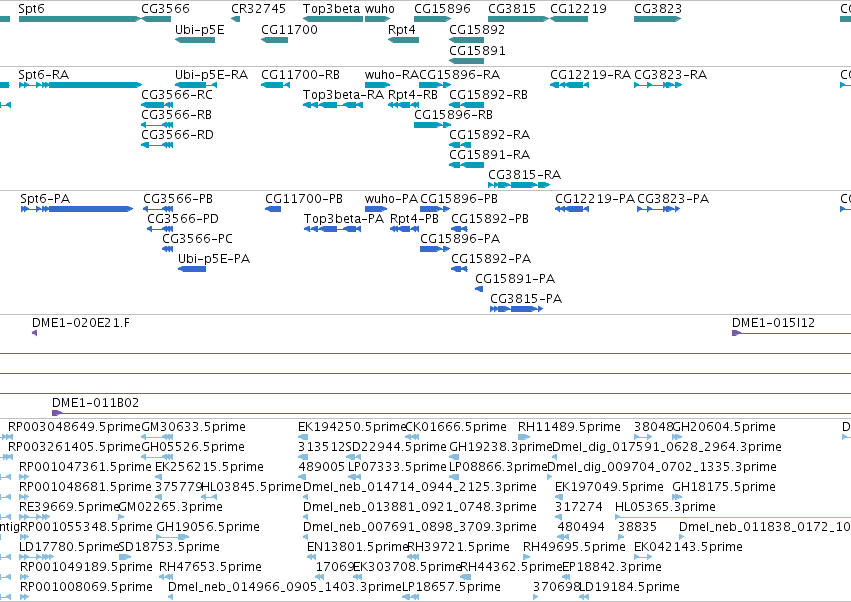Select the CG3566-RD transcript

pyautogui.click(x=157, y=145)
